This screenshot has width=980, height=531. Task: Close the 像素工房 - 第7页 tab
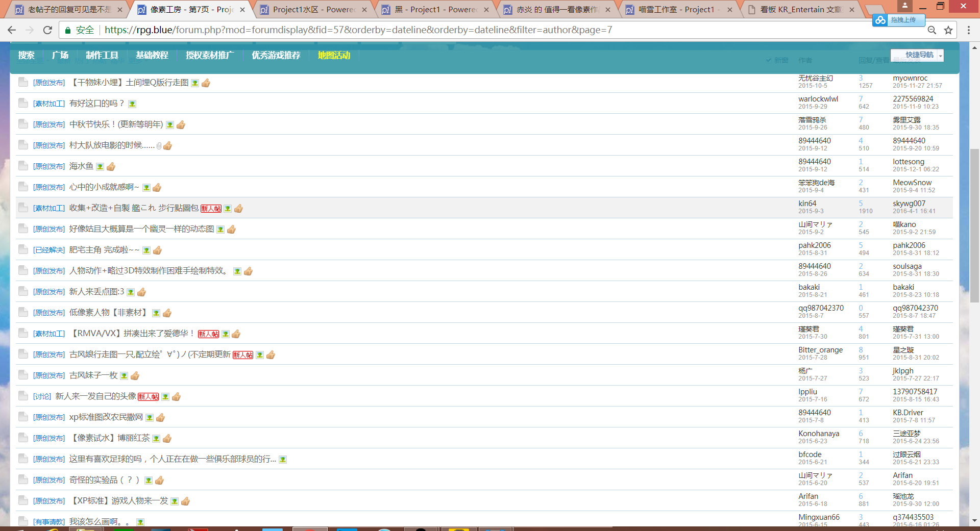pos(242,10)
